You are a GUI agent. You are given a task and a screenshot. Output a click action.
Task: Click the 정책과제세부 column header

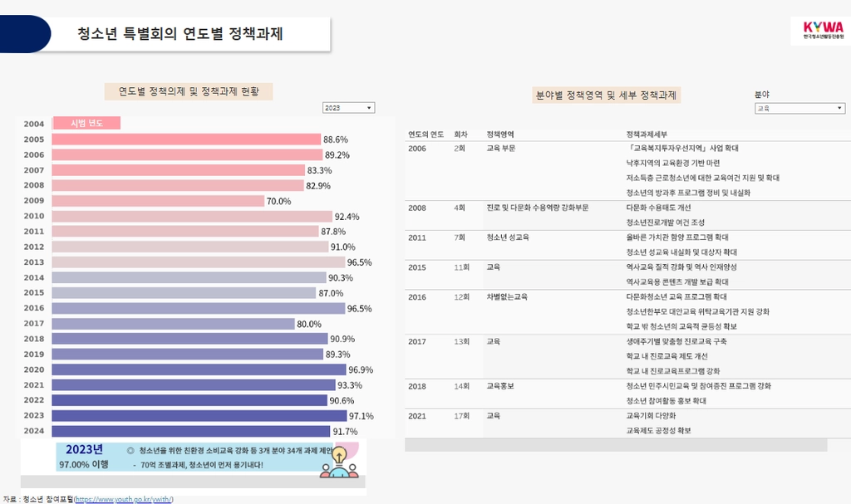tap(647, 135)
